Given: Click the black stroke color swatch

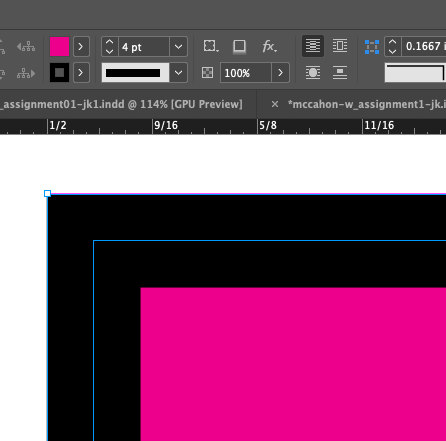Looking at the screenshot, I should coord(59,72).
